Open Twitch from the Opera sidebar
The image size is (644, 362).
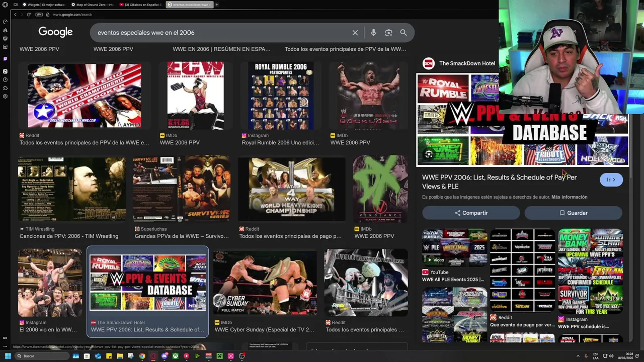(x=5, y=59)
